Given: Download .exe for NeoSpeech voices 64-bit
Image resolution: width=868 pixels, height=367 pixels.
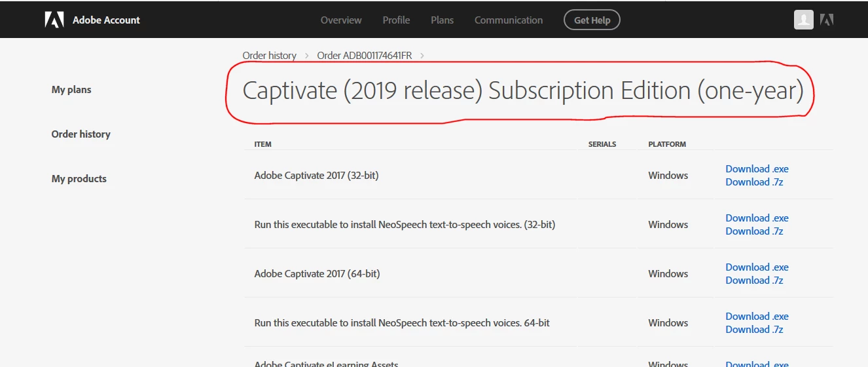Looking at the screenshot, I should [757, 317].
